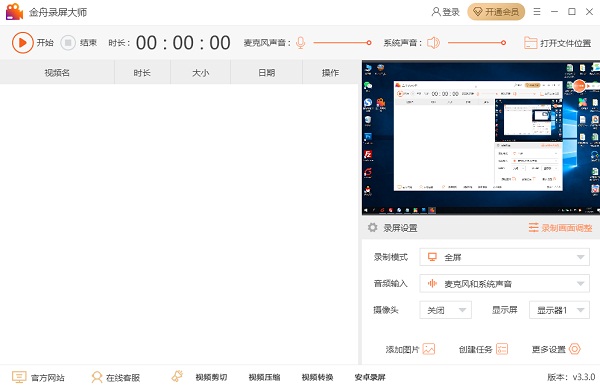Open the hamburger menu in title bar
The image size is (600, 385).
coord(537,12)
